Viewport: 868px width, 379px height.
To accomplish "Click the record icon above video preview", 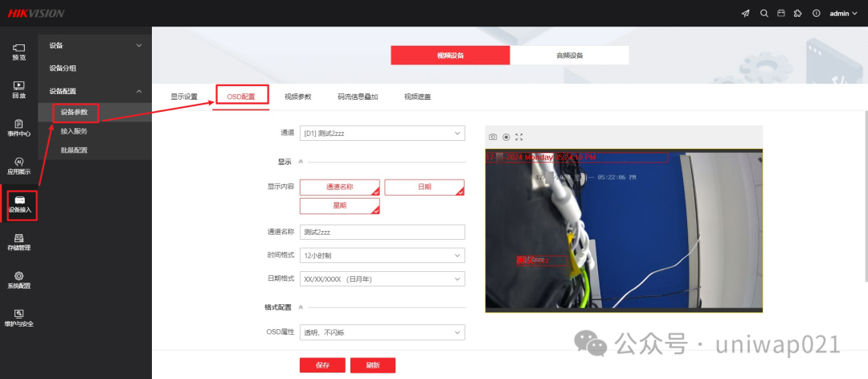I will click(506, 137).
